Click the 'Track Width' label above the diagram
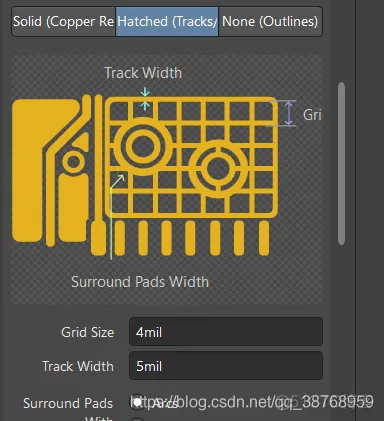The height and width of the screenshot is (421, 384). [x=143, y=73]
